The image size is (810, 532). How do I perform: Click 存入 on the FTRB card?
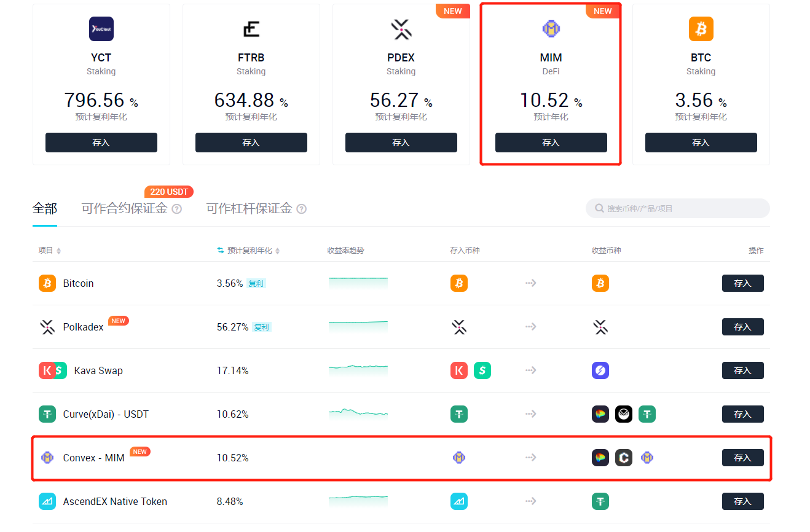click(x=251, y=143)
